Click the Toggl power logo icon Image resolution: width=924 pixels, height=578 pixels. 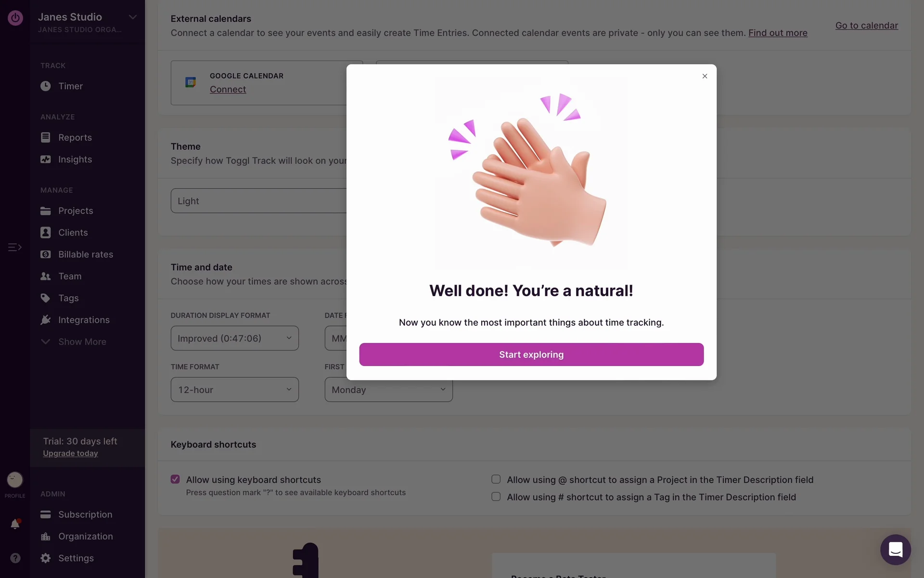tap(15, 18)
